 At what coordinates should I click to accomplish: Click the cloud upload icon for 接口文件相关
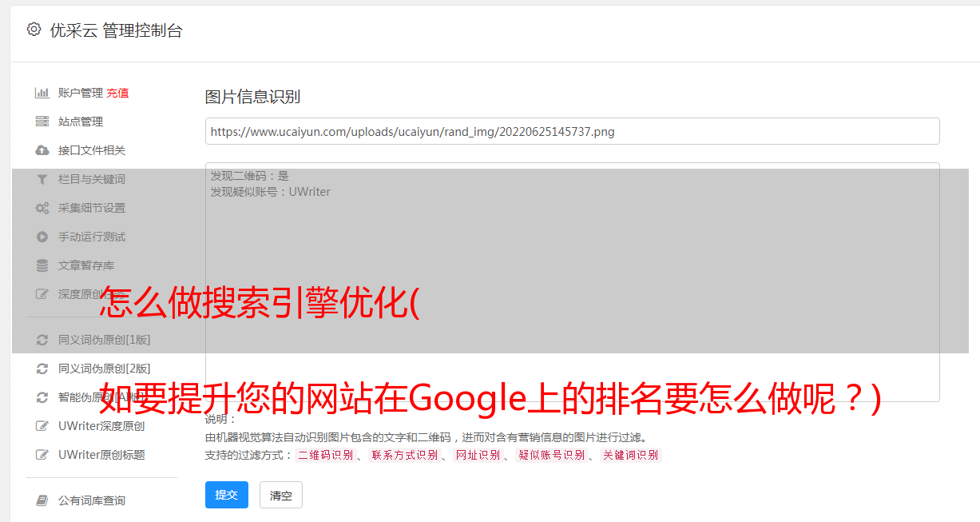click(42, 150)
